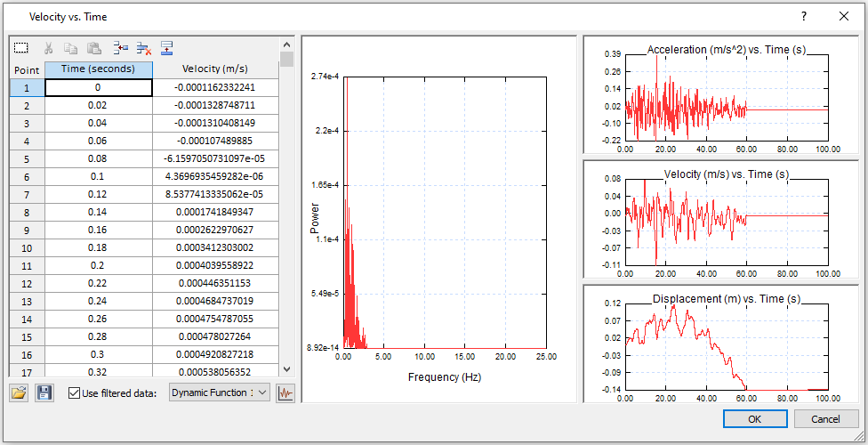Click the Delete Row icon with red X

click(143, 48)
